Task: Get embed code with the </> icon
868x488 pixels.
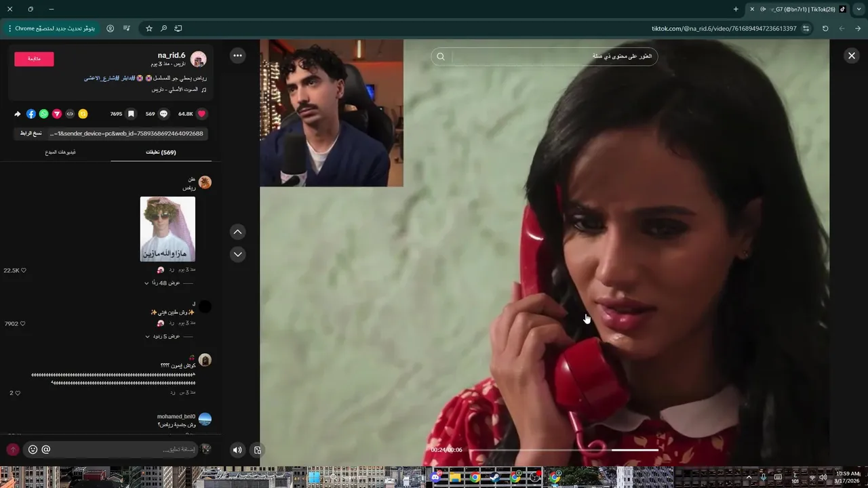Action: (70, 114)
